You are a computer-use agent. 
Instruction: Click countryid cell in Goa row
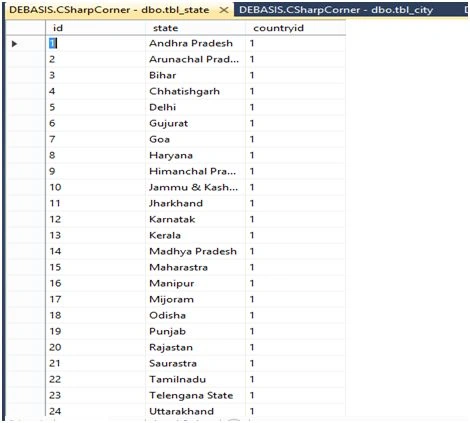pos(295,139)
